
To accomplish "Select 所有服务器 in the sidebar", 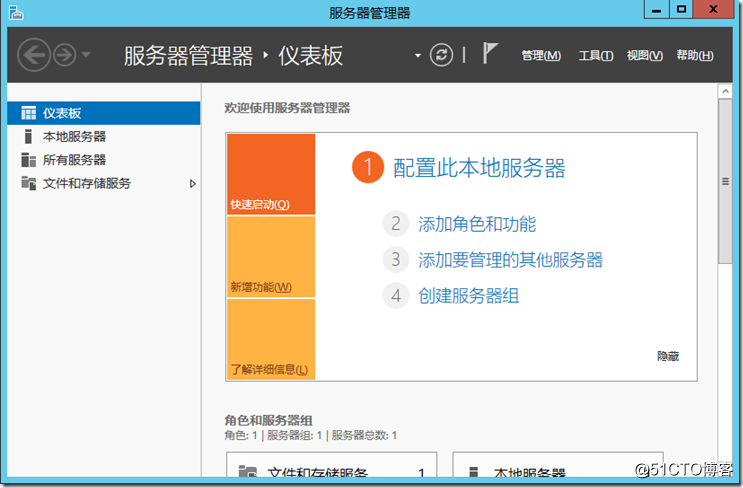I will coord(104,160).
